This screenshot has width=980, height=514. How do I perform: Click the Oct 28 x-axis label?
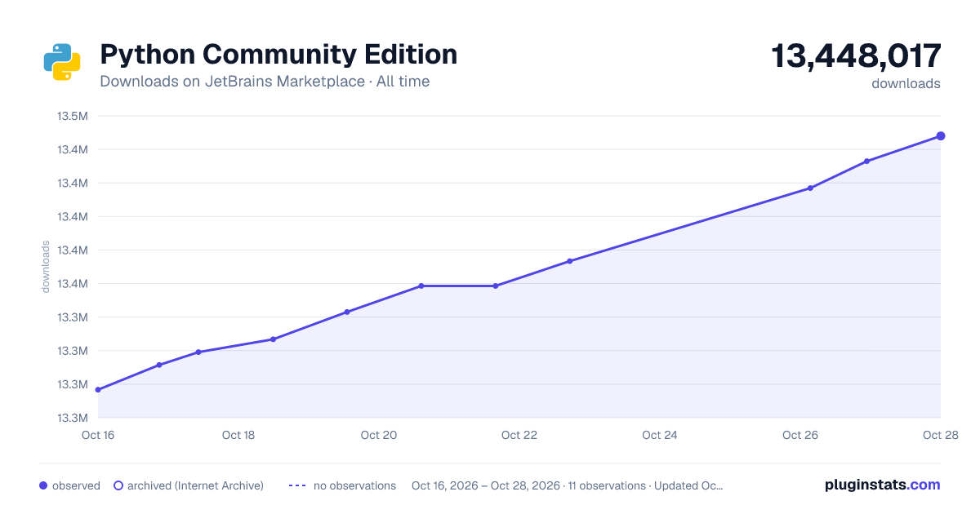939,435
